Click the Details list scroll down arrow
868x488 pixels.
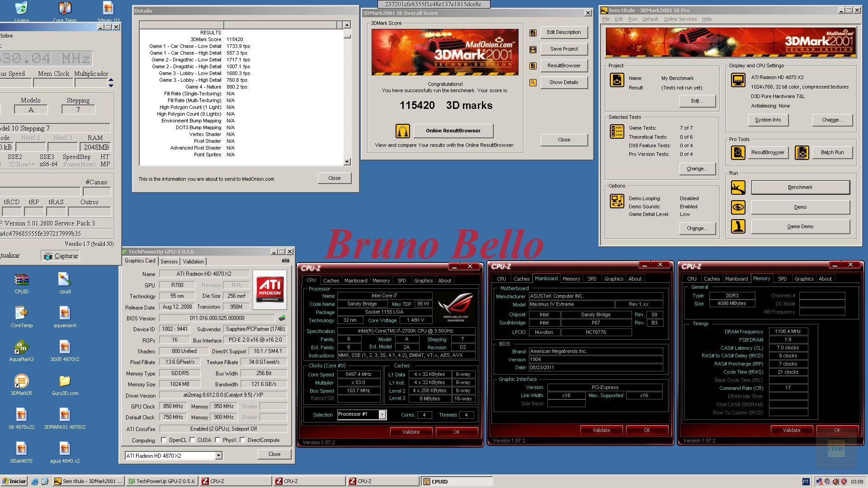pos(347,162)
